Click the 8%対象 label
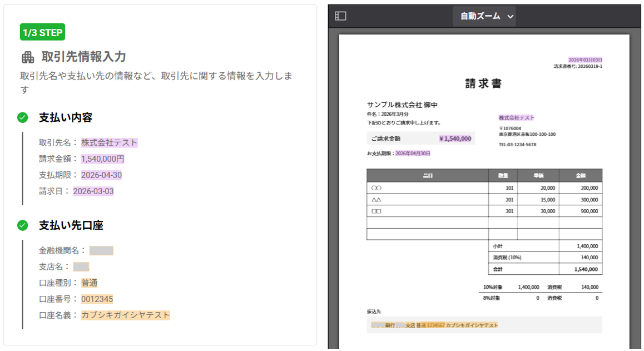The image size is (644, 351). tap(492, 298)
